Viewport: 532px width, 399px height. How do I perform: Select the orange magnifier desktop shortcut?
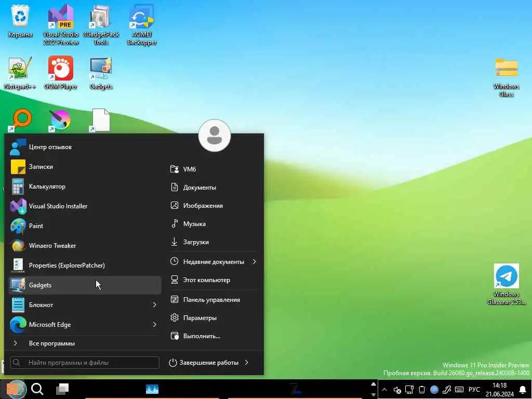click(x=20, y=121)
